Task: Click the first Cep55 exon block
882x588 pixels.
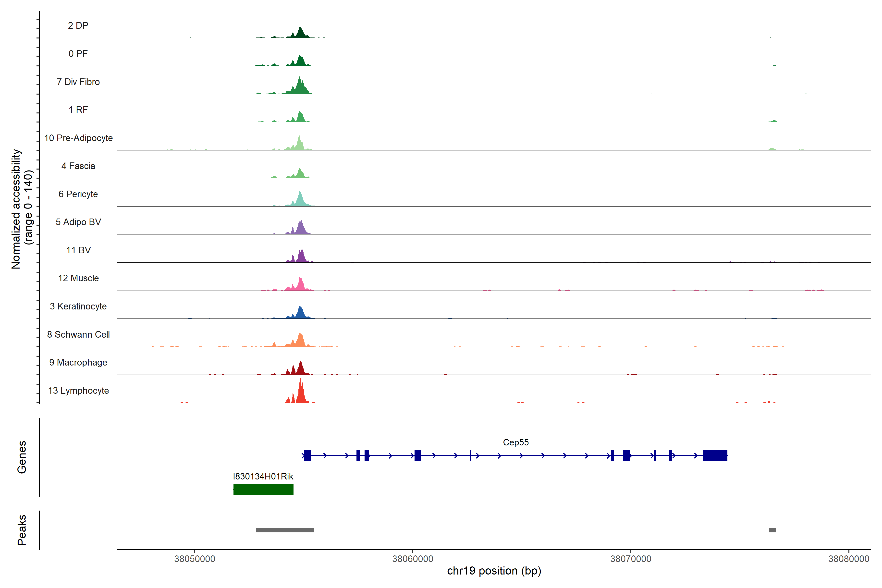Action: coord(307,455)
